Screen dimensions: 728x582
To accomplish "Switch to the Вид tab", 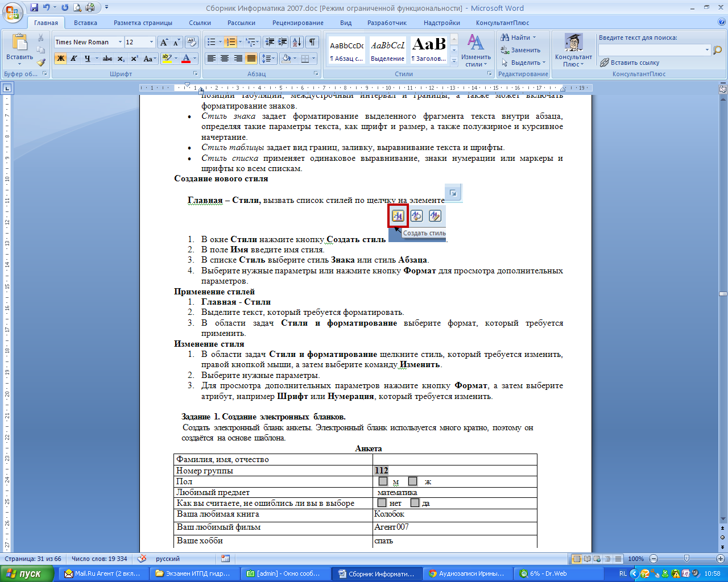I will click(346, 23).
